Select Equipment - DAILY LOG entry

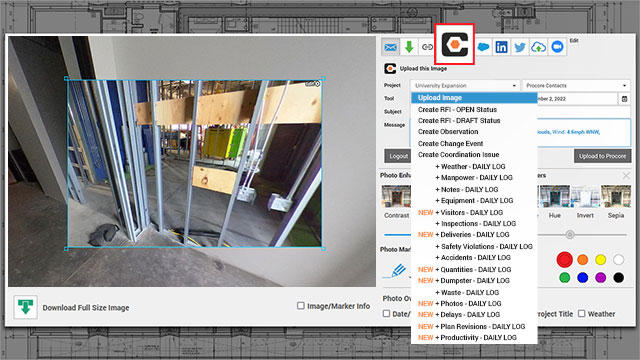(474, 200)
